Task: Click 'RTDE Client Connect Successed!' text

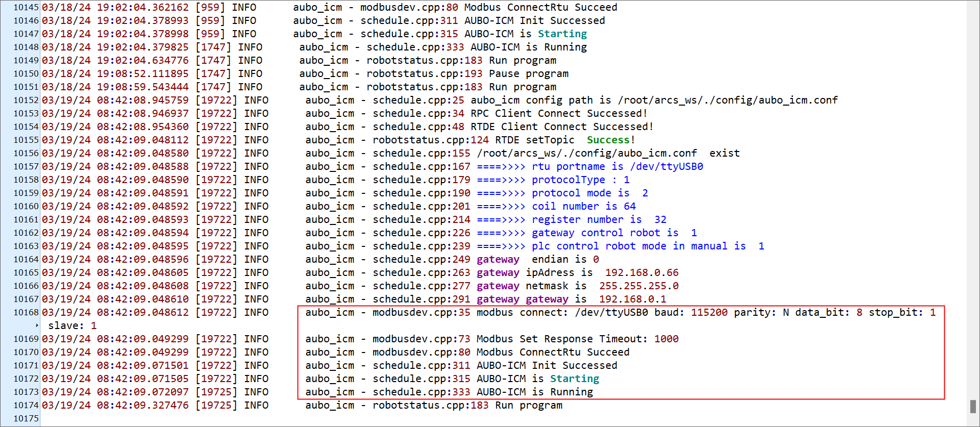Action: 562,127
